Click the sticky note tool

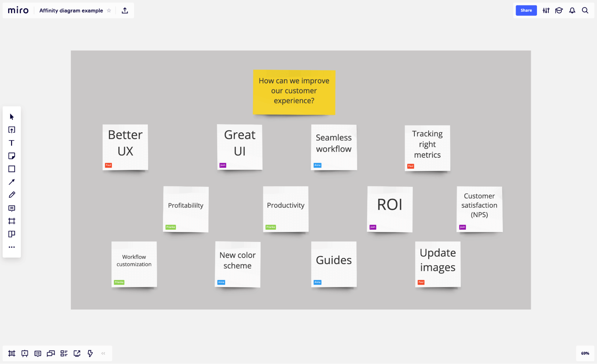[12, 156]
